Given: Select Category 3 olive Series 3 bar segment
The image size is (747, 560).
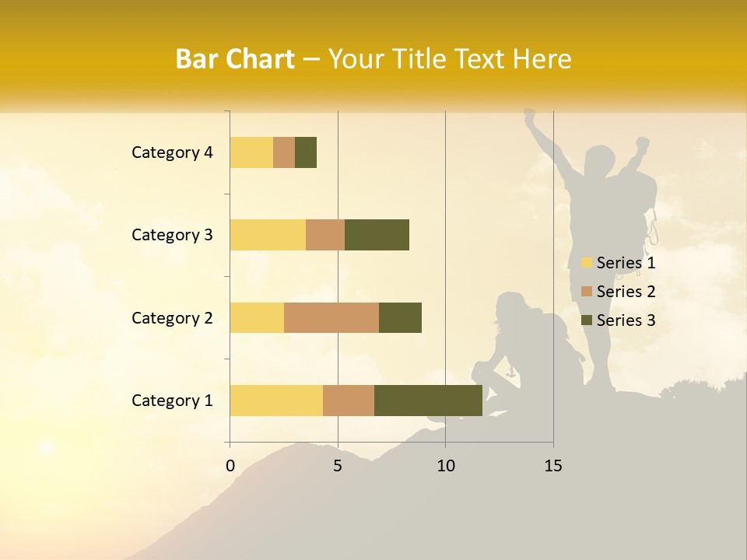Looking at the screenshot, I should [x=377, y=235].
